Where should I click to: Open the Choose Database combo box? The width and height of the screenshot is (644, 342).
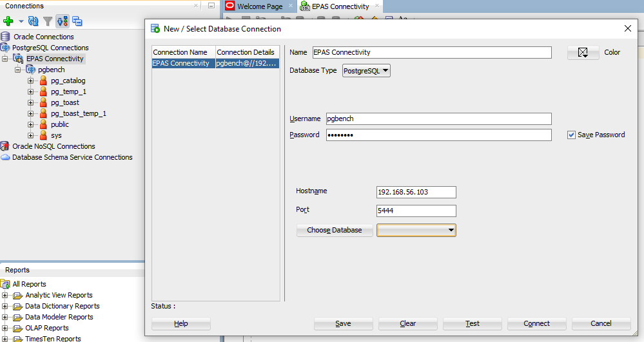(416, 230)
